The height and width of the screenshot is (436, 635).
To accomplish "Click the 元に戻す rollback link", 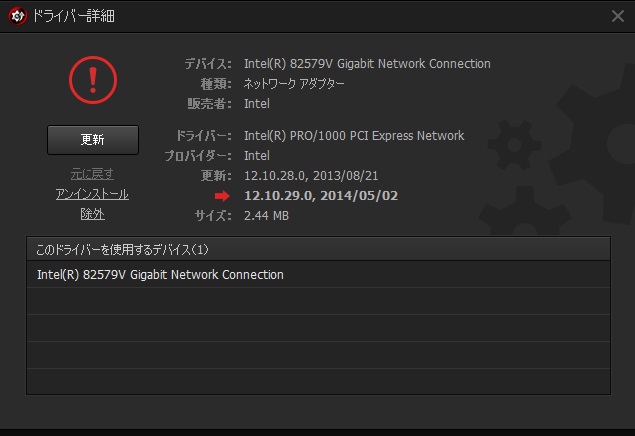I will click(92, 174).
